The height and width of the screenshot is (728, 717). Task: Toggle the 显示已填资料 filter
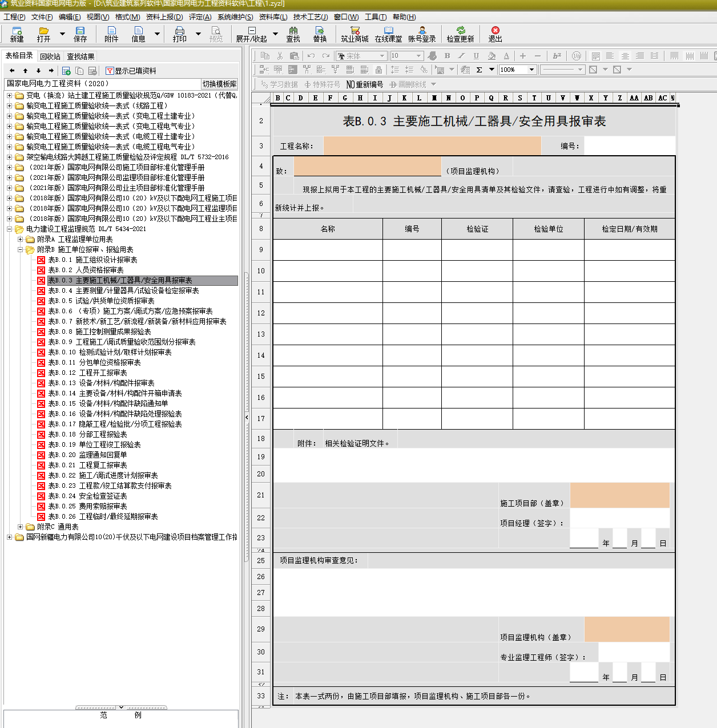131,71
